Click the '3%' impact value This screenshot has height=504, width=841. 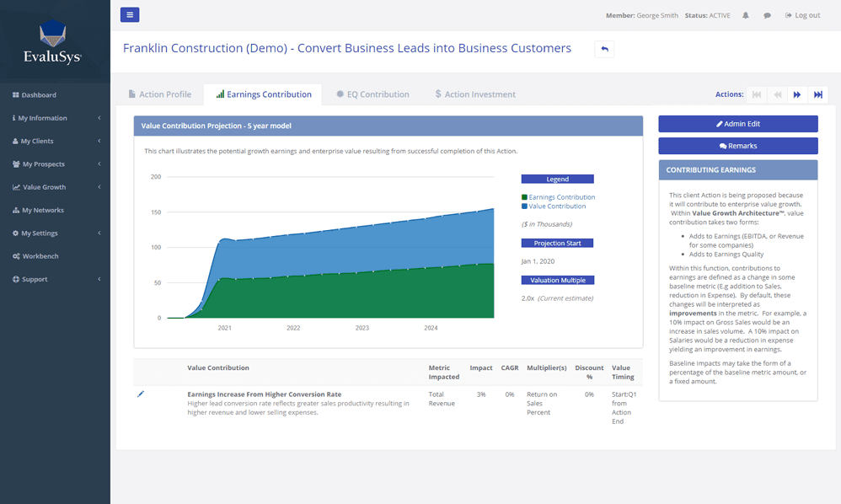[481, 394]
